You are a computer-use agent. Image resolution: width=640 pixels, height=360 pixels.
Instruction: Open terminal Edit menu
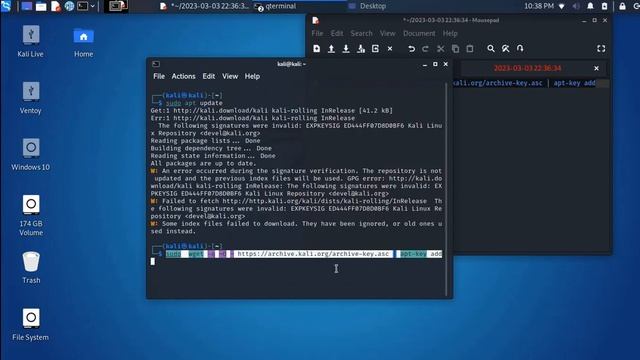coord(209,76)
